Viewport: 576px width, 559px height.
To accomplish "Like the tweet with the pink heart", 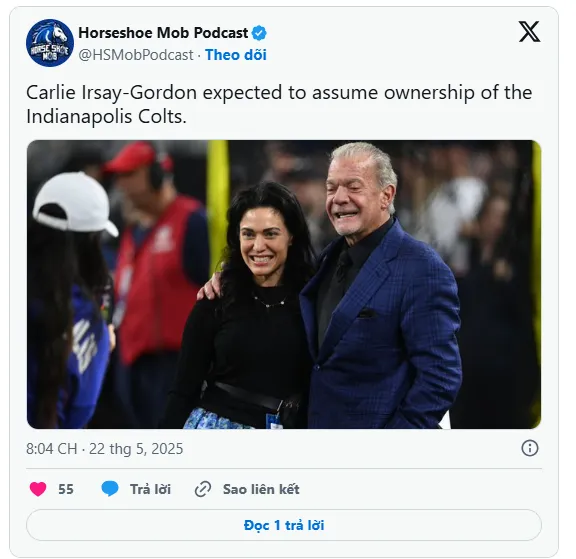I will (38, 489).
